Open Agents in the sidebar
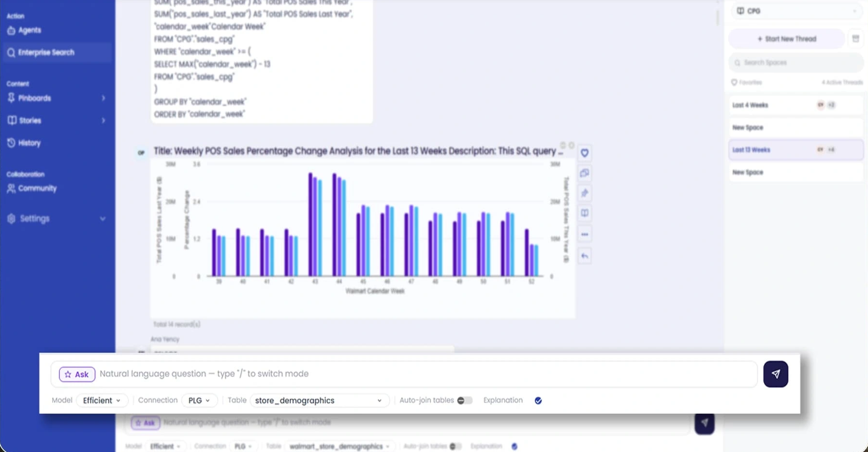This screenshot has width=868, height=452. [24, 30]
